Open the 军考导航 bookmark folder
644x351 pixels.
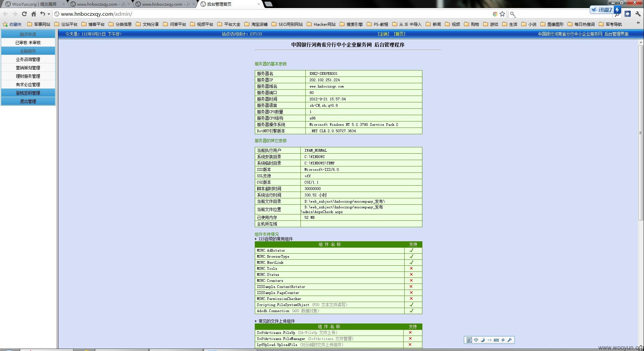pyautogui.click(x=610, y=24)
